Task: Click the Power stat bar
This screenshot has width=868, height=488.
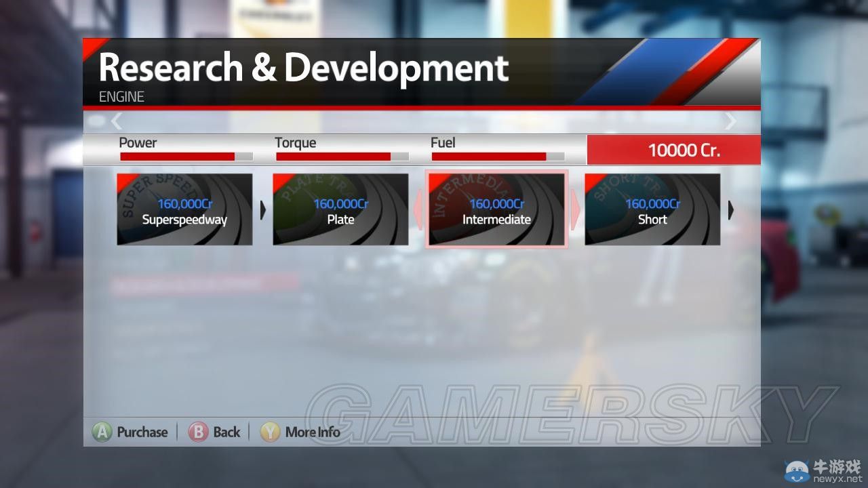Action: 186,157
